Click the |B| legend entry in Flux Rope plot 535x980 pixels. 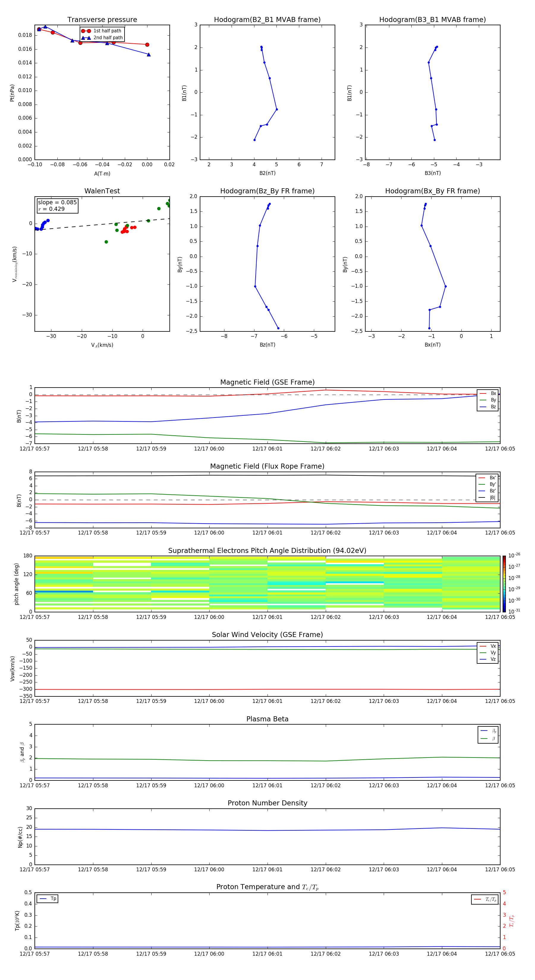click(487, 498)
